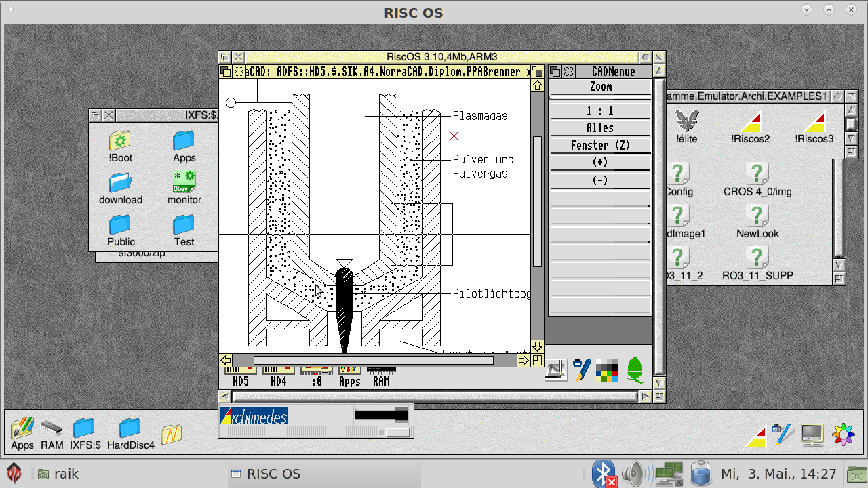The image size is (868, 488).
Task: Click the green Acorn task manager icon
Action: 635,369
